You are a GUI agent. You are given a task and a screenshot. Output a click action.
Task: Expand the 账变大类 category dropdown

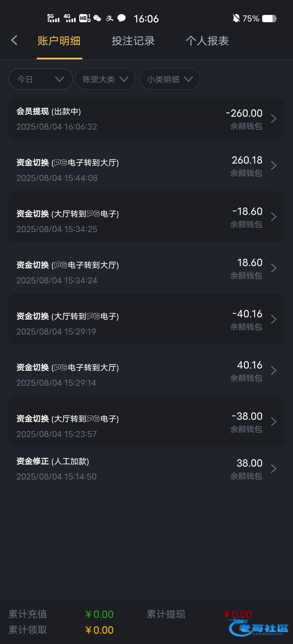pyautogui.click(x=105, y=79)
